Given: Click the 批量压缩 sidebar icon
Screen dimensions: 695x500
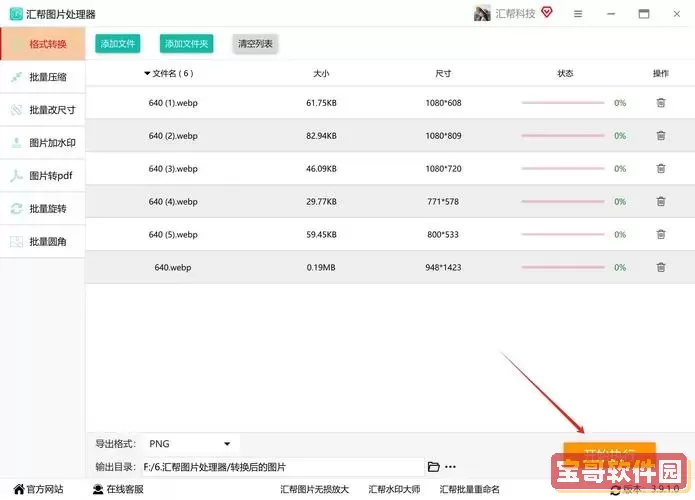Looking at the screenshot, I should 17,77.
